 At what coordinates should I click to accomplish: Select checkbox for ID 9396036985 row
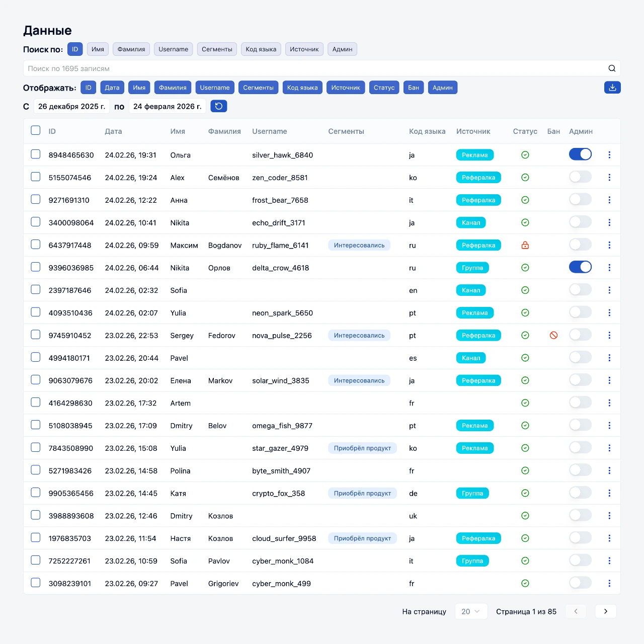tap(36, 267)
